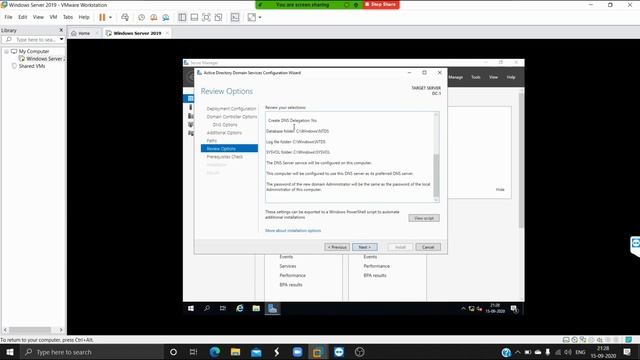Click the Previous button in the wizard
The image size is (640, 360).
pos(337,247)
